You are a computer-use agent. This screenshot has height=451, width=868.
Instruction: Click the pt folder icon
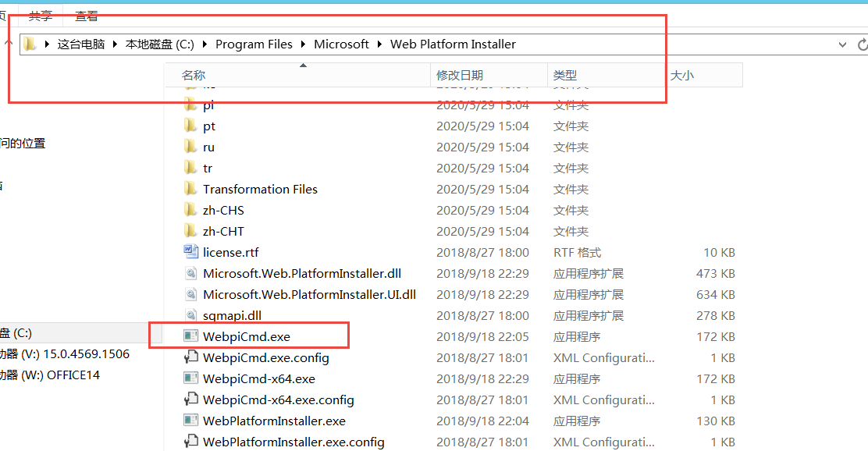pyautogui.click(x=190, y=126)
